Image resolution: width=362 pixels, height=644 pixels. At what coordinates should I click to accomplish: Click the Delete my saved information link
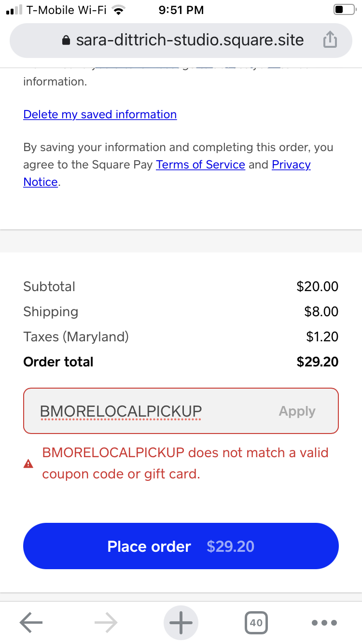(x=100, y=114)
